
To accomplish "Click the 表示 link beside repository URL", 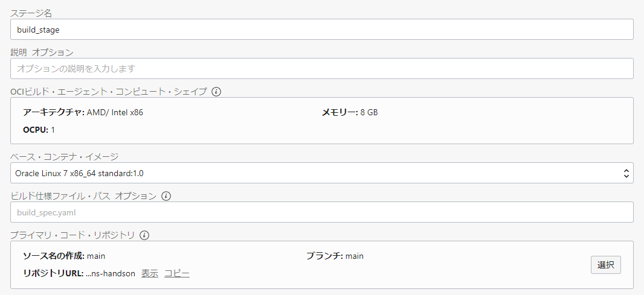I will (x=150, y=273).
